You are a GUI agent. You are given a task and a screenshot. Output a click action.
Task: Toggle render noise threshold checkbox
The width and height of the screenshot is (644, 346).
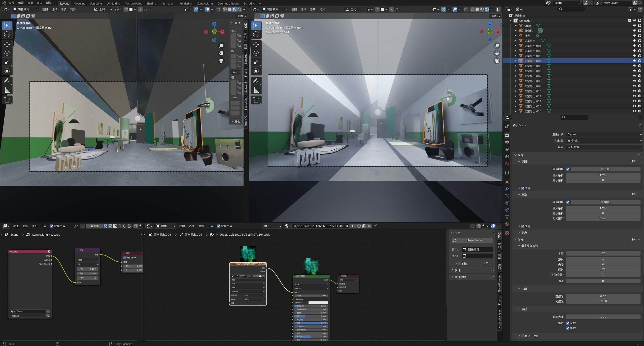coord(568,202)
